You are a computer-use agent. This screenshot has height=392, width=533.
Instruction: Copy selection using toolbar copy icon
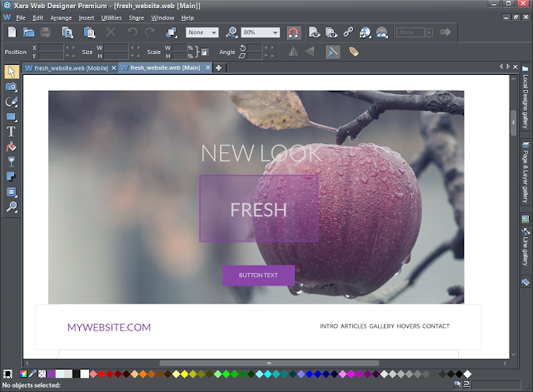[67, 32]
